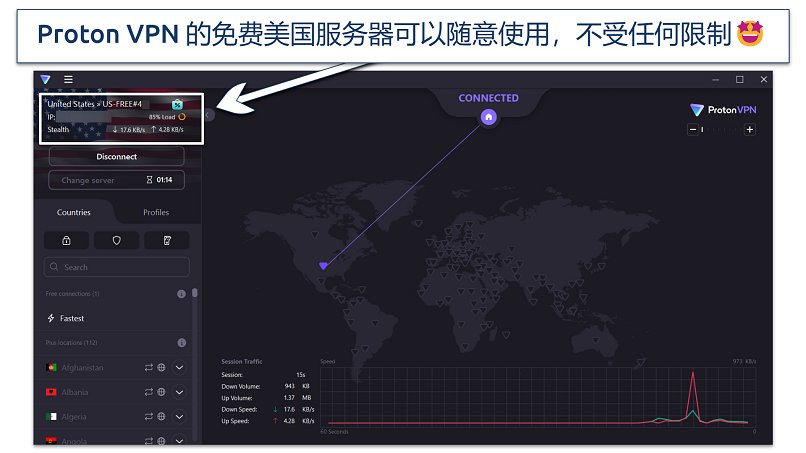This screenshot has width=806, height=453.
Task: Click the US server marker on map
Action: click(323, 266)
